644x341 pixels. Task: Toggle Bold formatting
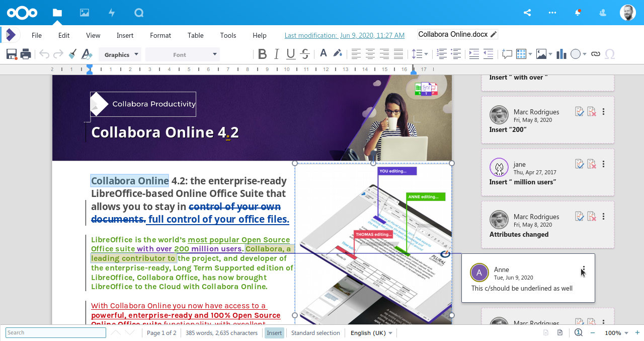pos(262,54)
